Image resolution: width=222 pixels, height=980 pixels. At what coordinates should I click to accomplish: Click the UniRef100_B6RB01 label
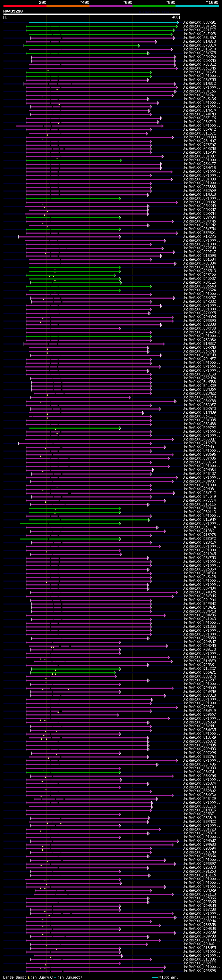pos(199,233)
